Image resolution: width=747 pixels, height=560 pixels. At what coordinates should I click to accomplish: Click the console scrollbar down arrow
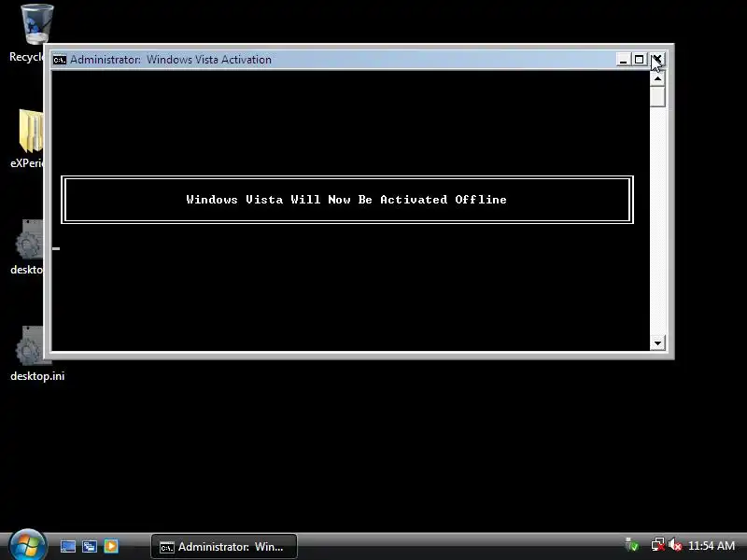(x=657, y=343)
